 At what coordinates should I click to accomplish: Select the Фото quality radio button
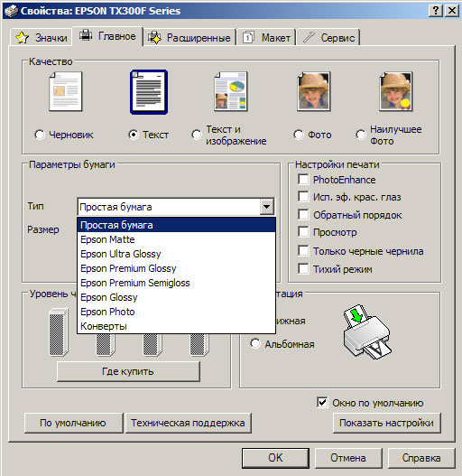pos(299,135)
